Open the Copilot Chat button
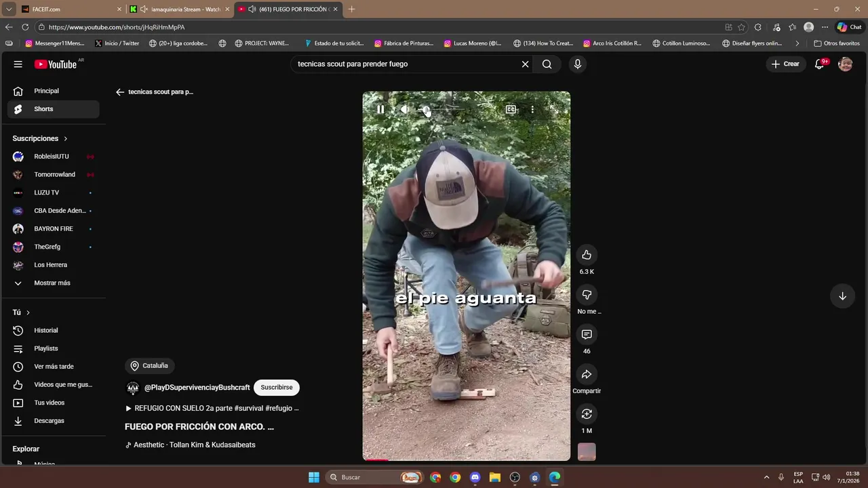The width and height of the screenshot is (868, 488). (x=849, y=27)
